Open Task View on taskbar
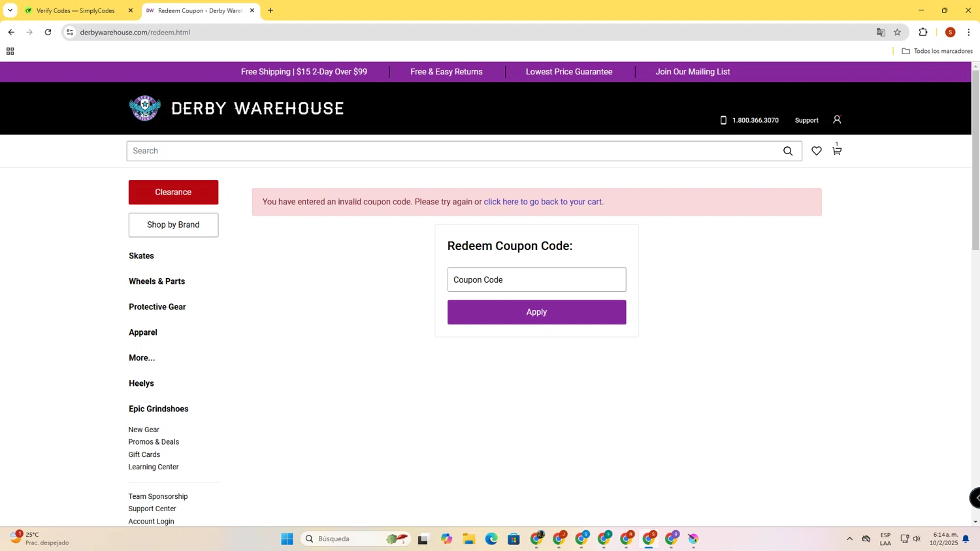Screen dimensions: 980x551 pyautogui.click(x=423, y=539)
